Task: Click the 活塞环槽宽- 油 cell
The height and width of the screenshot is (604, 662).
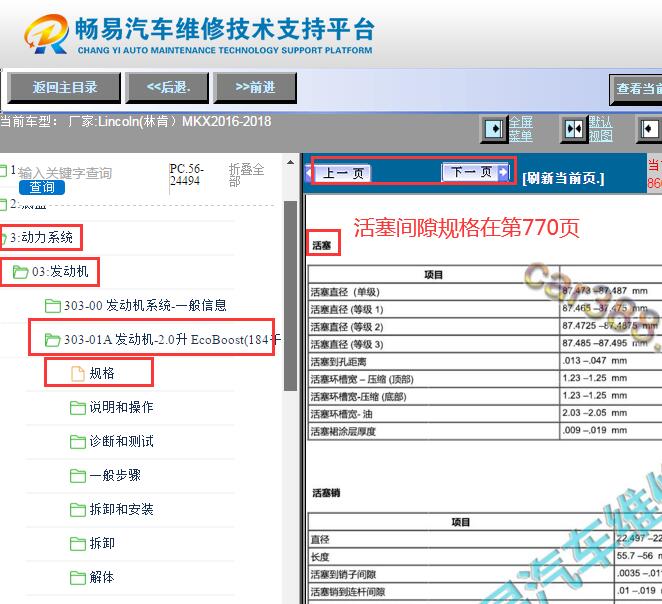Action: pos(434,414)
